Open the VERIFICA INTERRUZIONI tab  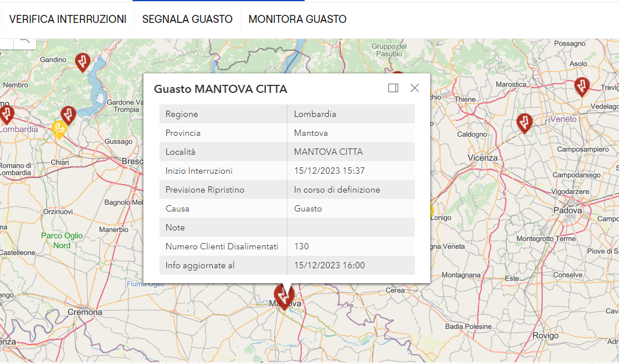tap(68, 19)
